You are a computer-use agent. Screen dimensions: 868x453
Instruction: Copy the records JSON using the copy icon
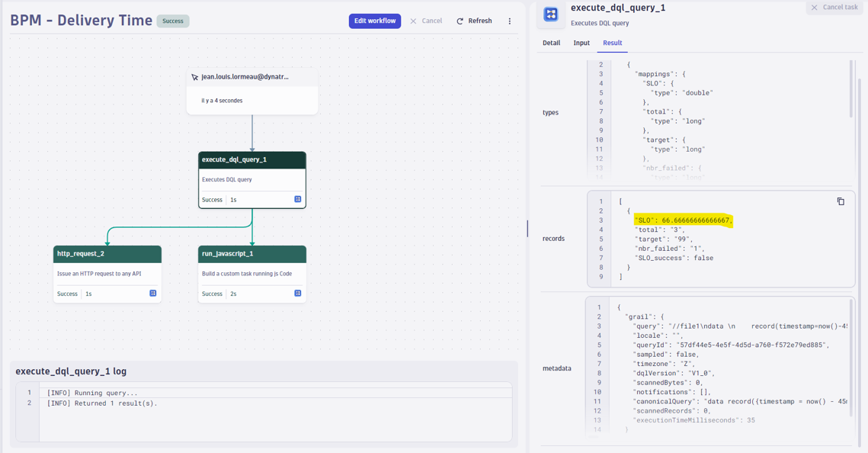point(841,201)
